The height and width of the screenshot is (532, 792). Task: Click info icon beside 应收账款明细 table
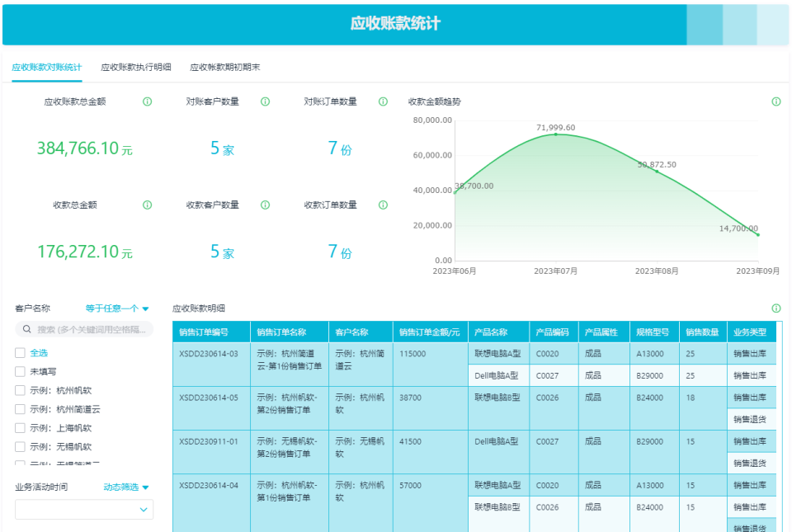pos(775,307)
